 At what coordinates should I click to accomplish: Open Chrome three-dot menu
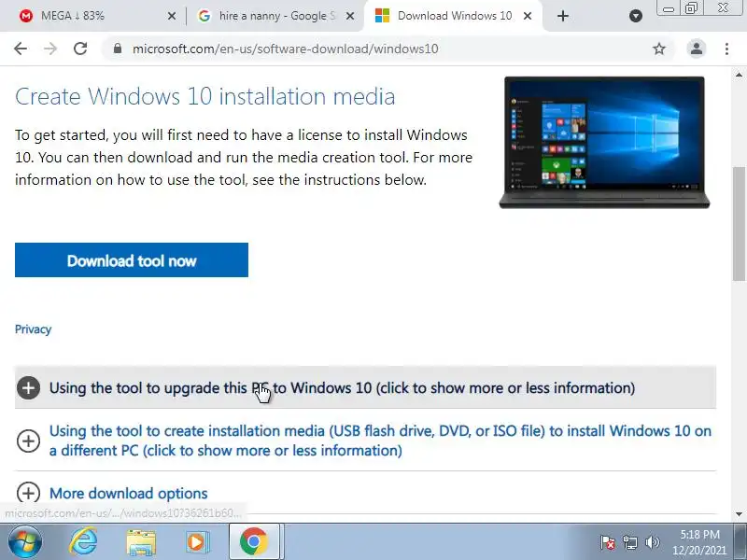(x=726, y=49)
